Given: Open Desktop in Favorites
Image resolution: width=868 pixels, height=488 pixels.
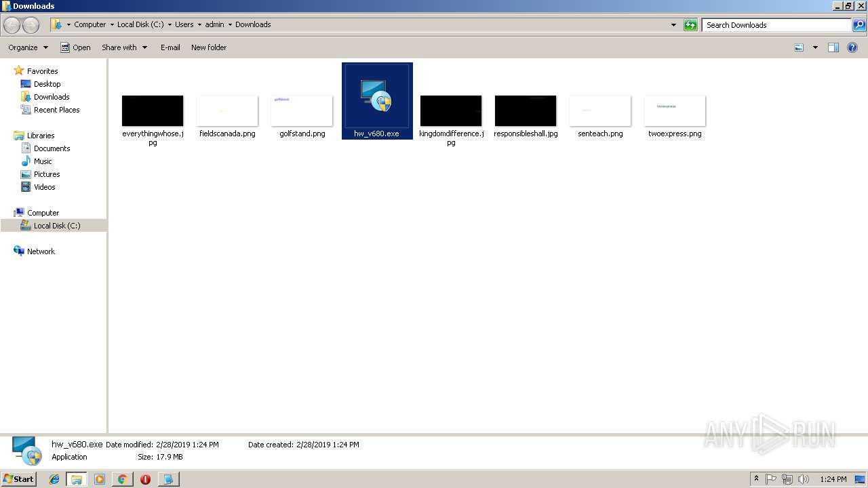Looking at the screenshot, I should pyautogui.click(x=47, y=84).
